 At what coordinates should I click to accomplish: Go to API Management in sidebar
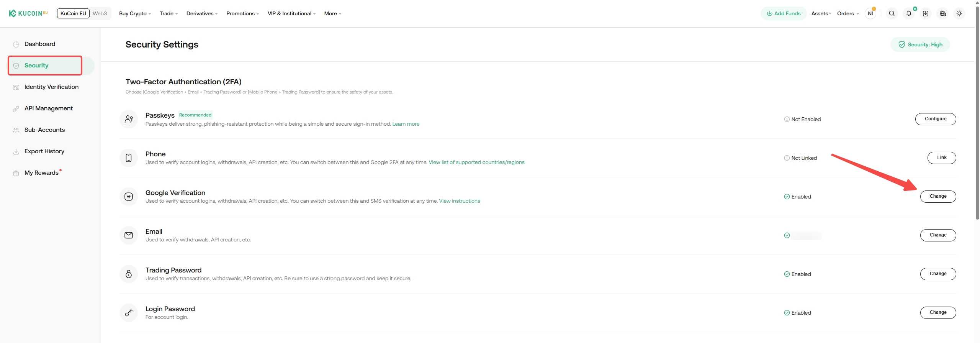click(x=48, y=108)
